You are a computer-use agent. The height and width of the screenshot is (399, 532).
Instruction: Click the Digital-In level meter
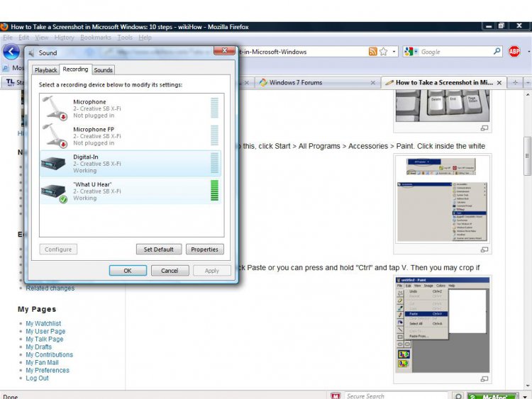214,163
